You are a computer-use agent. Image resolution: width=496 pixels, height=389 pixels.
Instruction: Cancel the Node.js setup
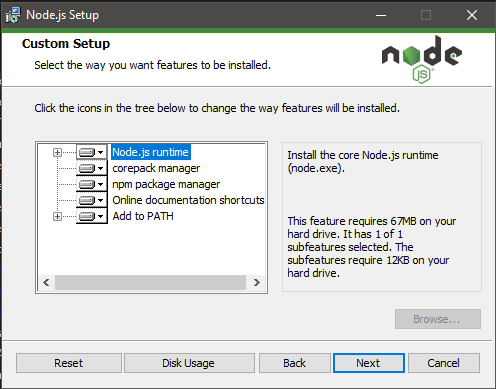coord(444,363)
